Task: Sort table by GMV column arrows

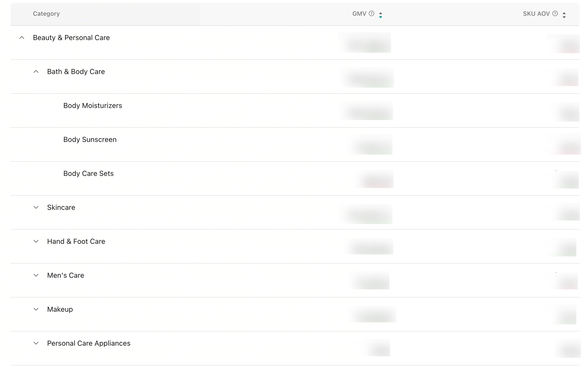Action: click(381, 15)
